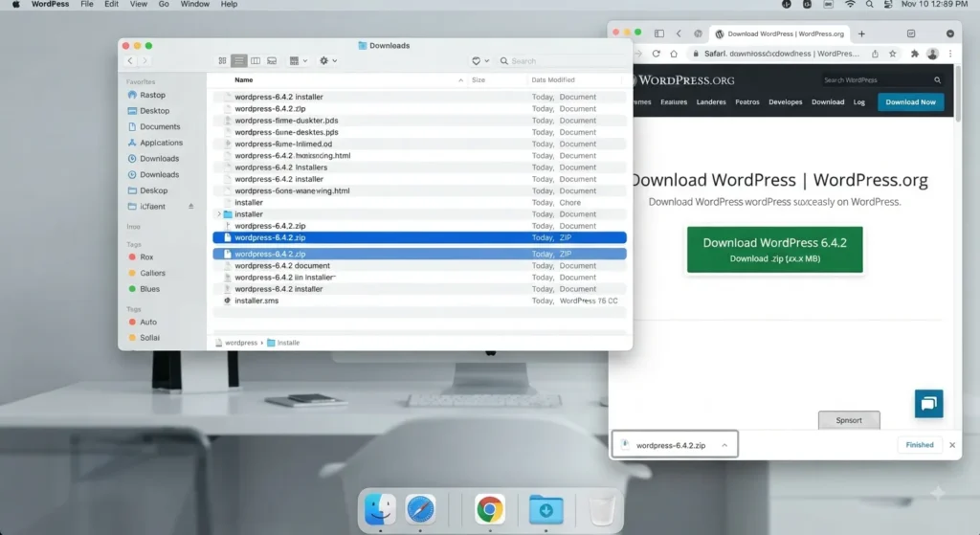Screen dimensions: 980x535
Task: Open a new browser tab
Action: 861,33
